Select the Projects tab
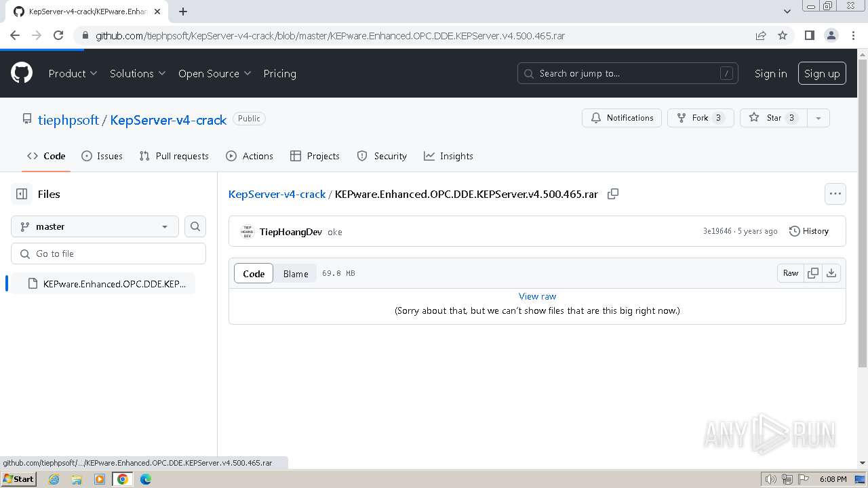 [315, 156]
